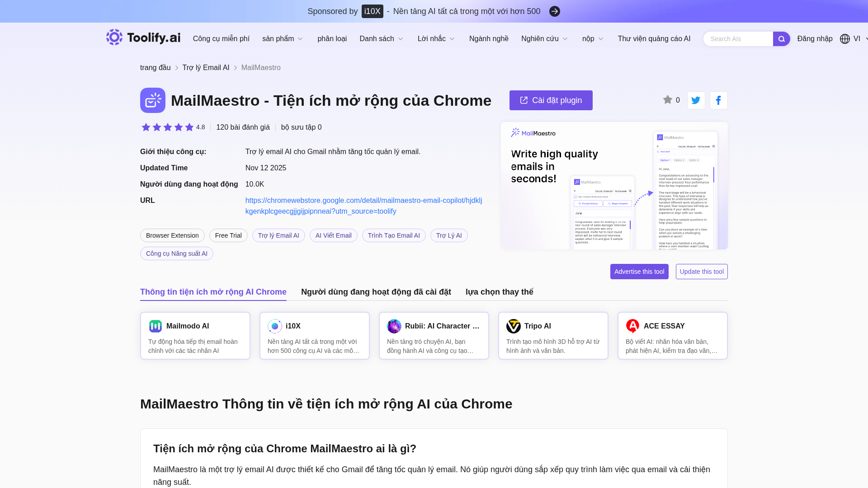Click the Cài đặt plugin button
The height and width of the screenshot is (488, 868).
click(551, 100)
